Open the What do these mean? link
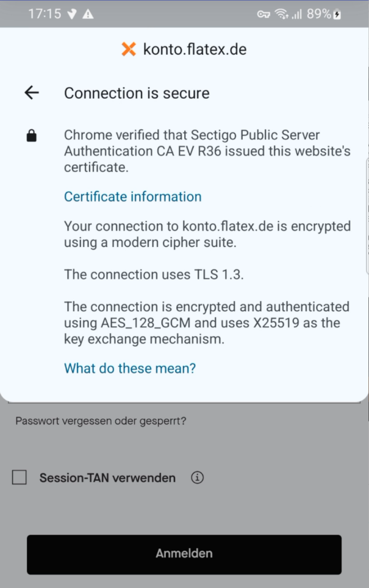This screenshot has width=369, height=588. click(130, 369)
